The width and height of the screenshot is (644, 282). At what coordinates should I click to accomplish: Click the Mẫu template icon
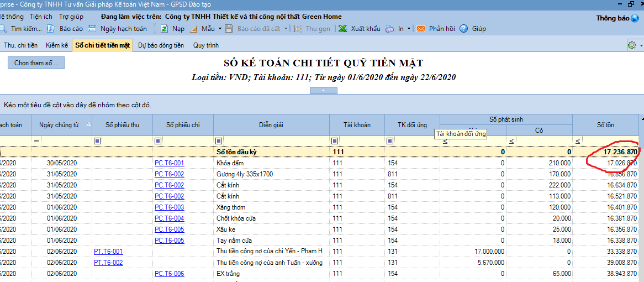click(193, 28)
